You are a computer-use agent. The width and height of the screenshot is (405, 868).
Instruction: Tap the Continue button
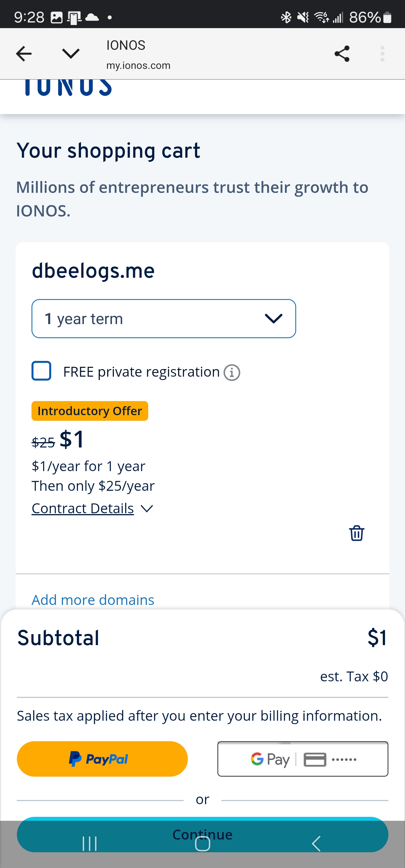(202, 834)
